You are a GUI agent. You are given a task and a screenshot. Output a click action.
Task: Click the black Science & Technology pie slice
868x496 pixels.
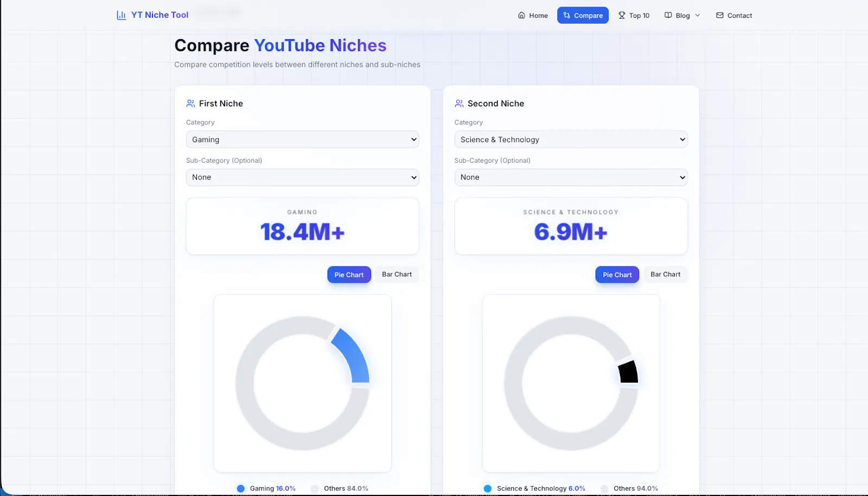(x=629, y=372)
